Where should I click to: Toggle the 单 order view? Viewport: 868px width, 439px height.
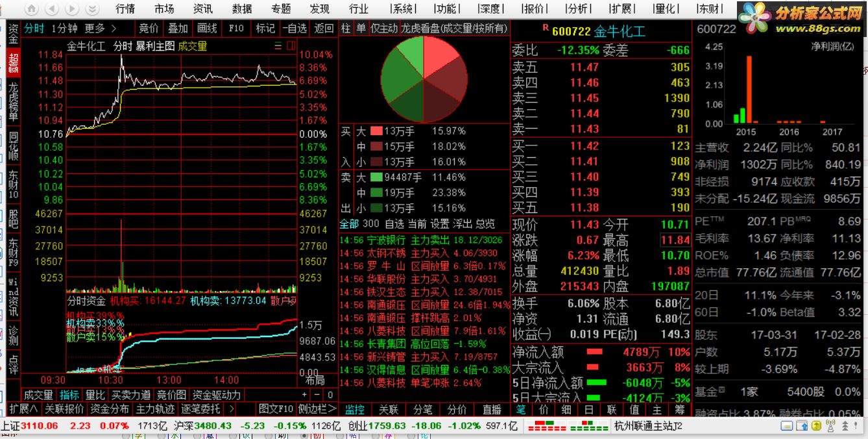click(361, 29)
